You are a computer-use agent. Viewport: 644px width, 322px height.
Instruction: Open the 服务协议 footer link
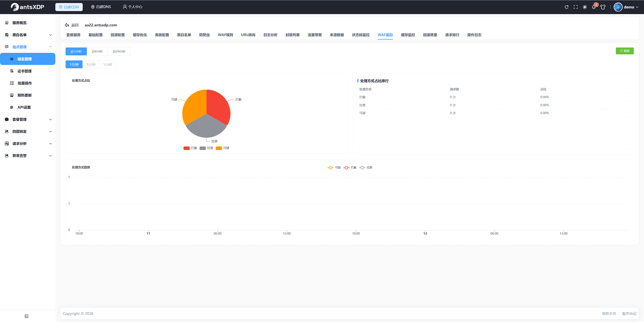629,313
